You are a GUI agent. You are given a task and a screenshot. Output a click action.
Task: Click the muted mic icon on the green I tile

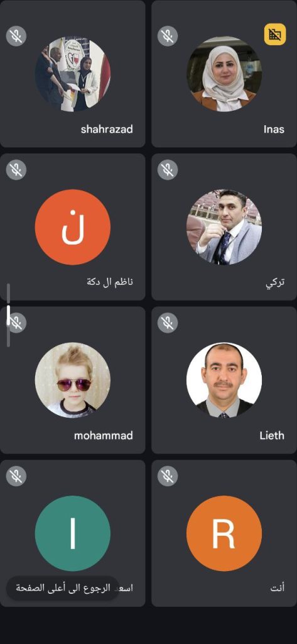[x=16, y=476]
